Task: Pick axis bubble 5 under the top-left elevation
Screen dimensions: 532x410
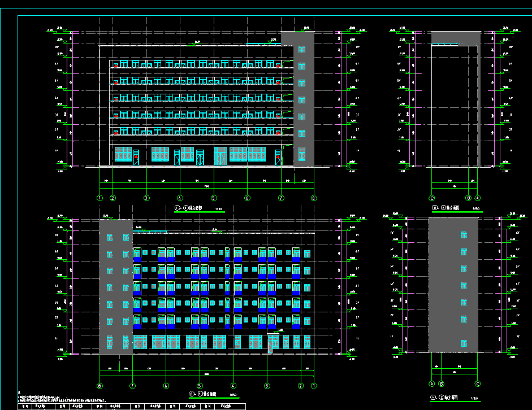Action: [214, 198]
